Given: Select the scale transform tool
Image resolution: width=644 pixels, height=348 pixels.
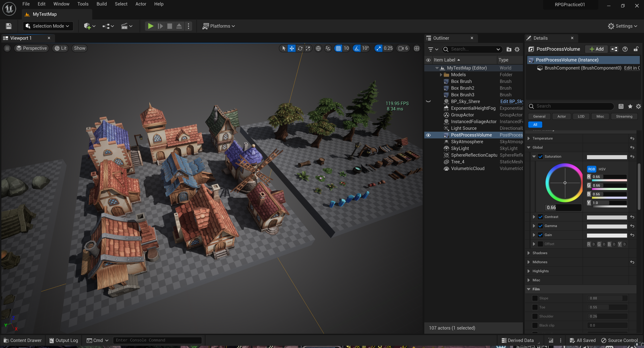Looking at the screenshot, I should point(308,48).
